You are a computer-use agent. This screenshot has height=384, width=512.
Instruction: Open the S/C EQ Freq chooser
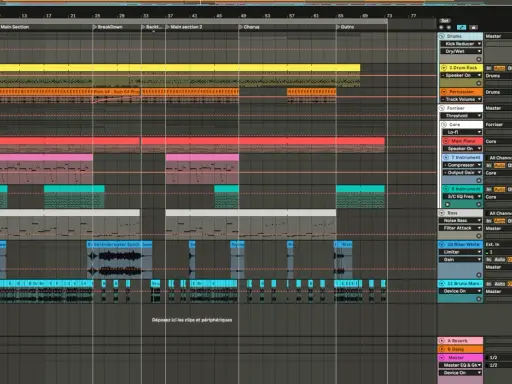(462, 197)
